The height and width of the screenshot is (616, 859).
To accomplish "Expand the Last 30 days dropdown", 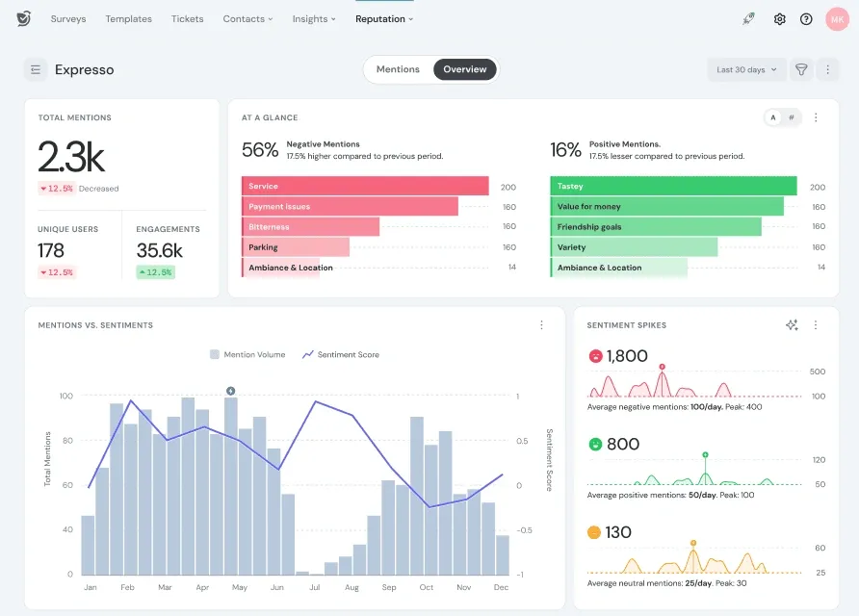I will (x=746, y=69).
